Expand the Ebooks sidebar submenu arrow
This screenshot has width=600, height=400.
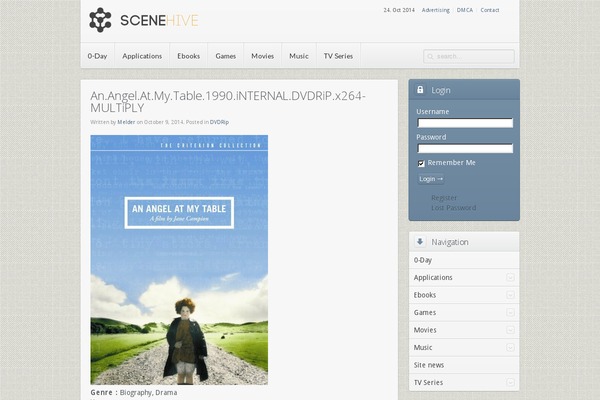(x=510, y=295)
